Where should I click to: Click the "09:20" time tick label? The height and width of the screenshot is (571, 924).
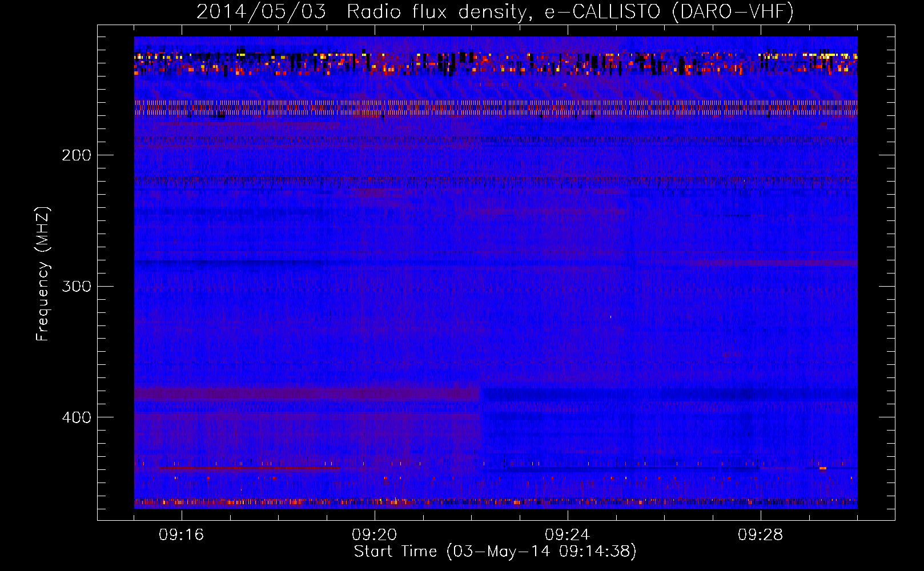(375, 535)
